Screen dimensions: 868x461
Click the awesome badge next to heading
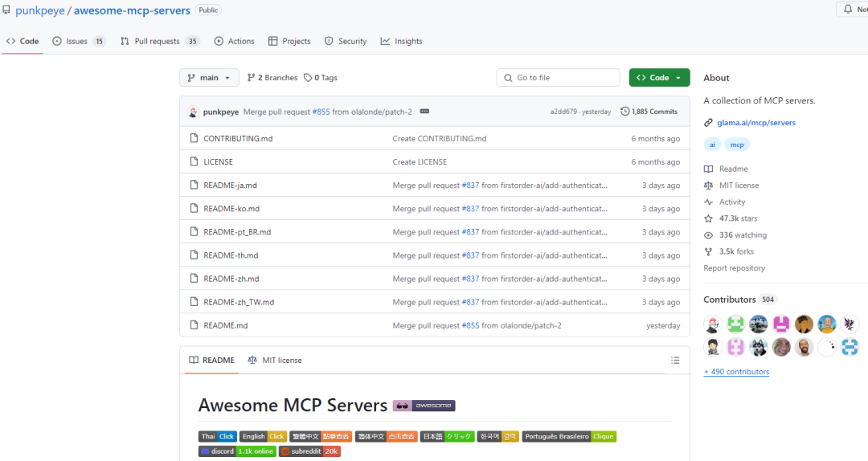424,406
